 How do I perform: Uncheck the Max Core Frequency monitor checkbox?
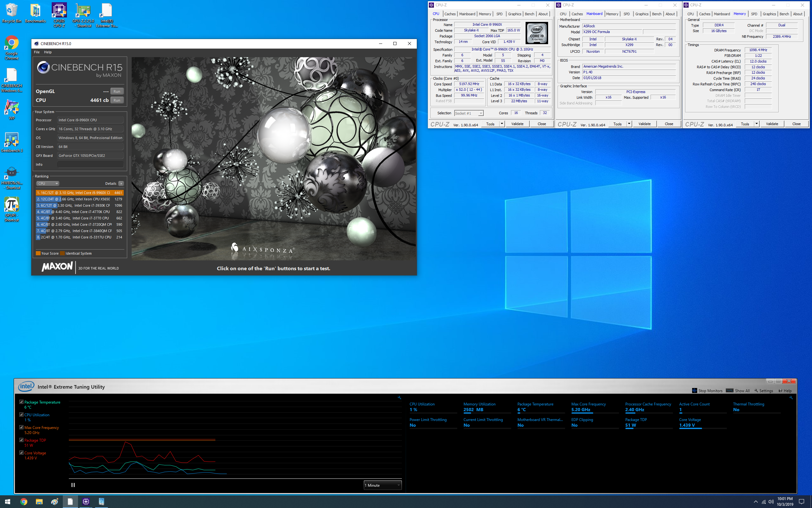21,427
